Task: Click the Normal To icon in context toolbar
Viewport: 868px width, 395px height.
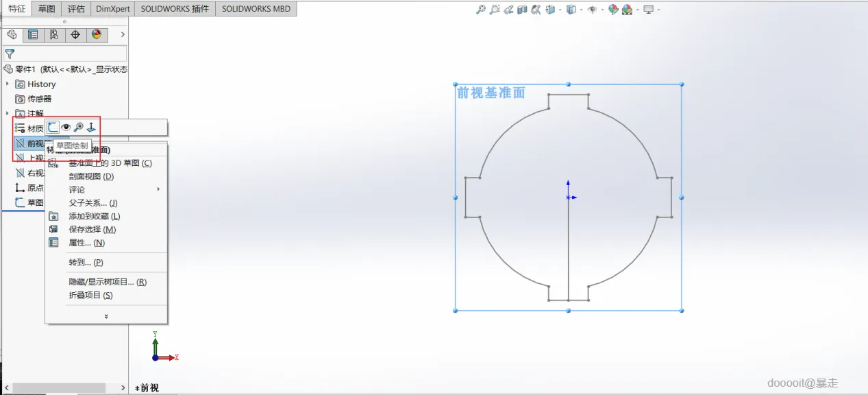Action: (x=91, y=128)
